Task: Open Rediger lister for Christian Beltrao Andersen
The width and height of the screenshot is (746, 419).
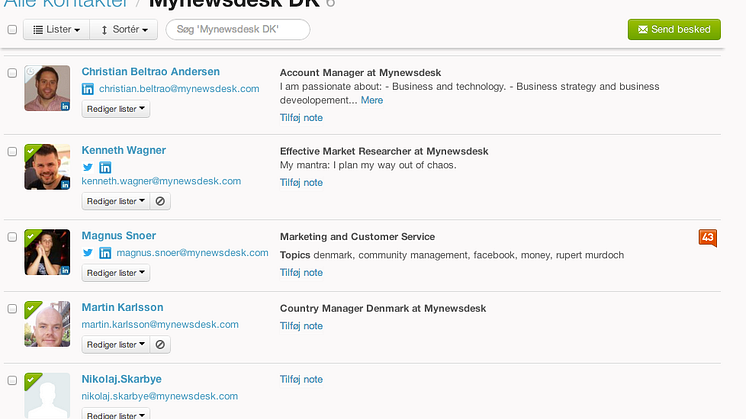Action: pos(116,109)
